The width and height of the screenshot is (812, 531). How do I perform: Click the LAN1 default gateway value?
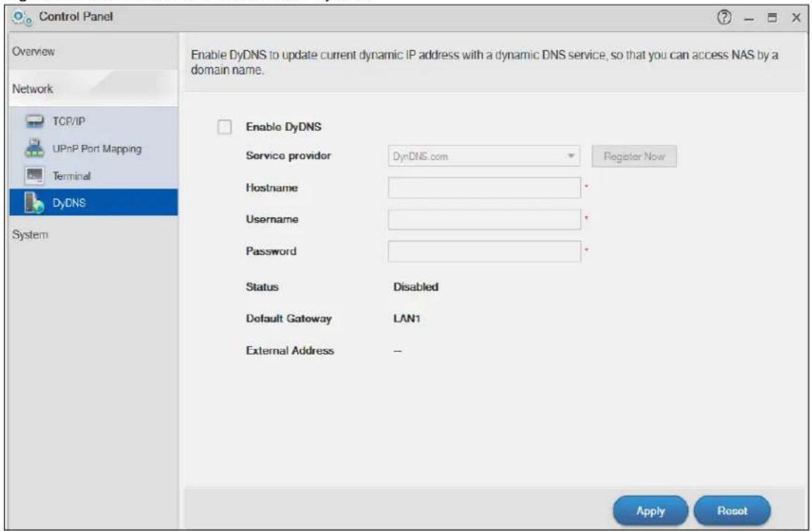(407, 318)
